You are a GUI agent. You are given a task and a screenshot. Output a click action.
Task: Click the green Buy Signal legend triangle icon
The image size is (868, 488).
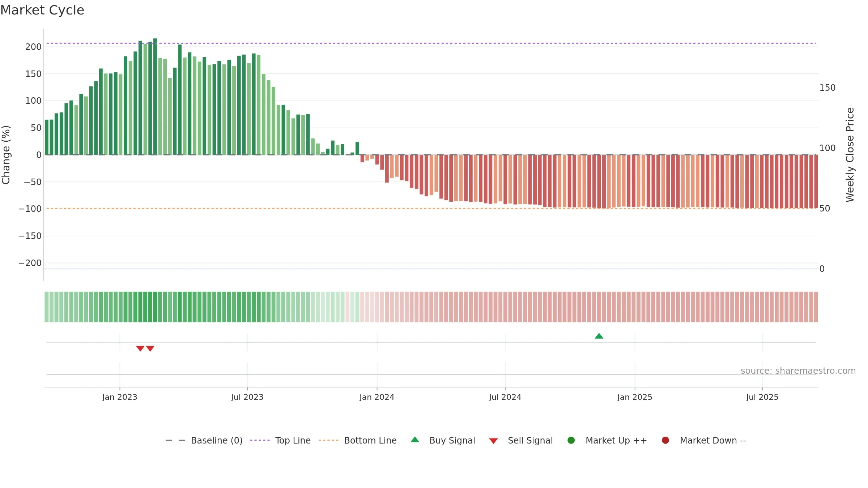point(415,440)
